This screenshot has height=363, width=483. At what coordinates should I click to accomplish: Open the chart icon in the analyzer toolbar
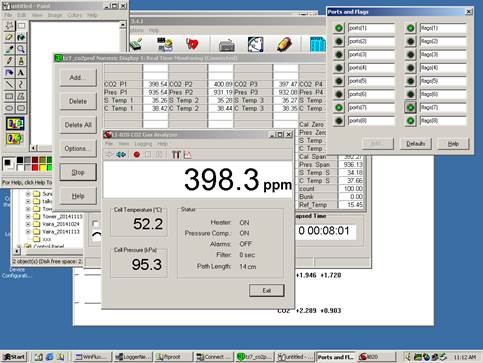[x=188, y=154]
